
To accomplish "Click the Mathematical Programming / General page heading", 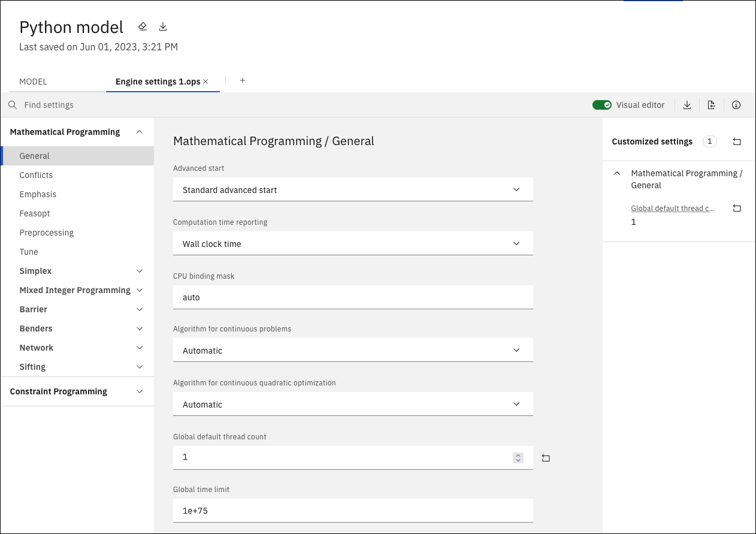I will (273, 141).
